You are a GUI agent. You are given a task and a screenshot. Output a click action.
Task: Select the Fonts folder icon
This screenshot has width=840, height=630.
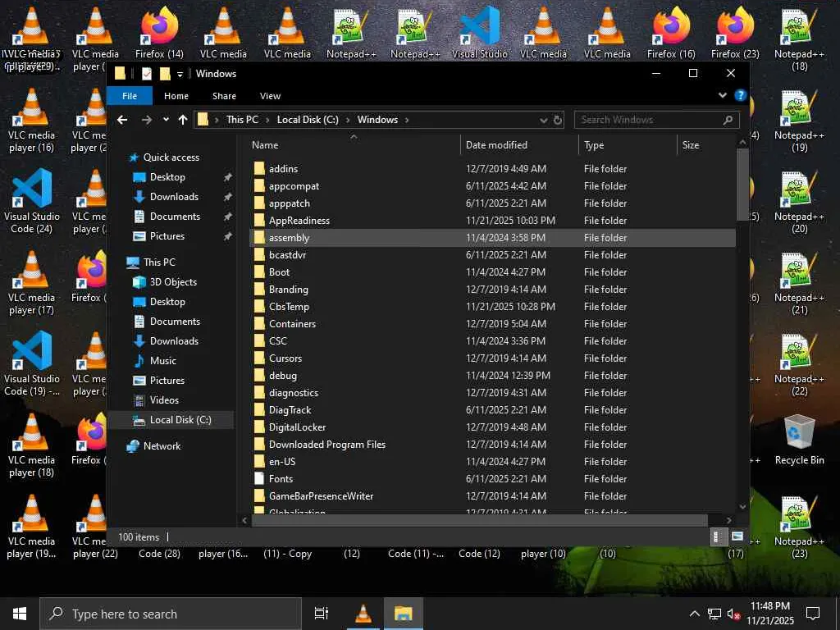[x=259, y=479]
